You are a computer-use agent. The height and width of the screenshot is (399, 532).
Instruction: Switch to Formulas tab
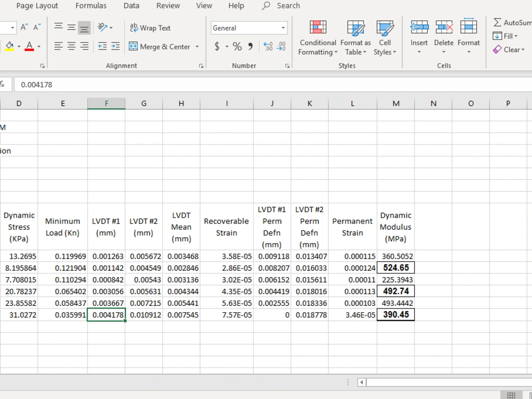click(x=91, y=6)
